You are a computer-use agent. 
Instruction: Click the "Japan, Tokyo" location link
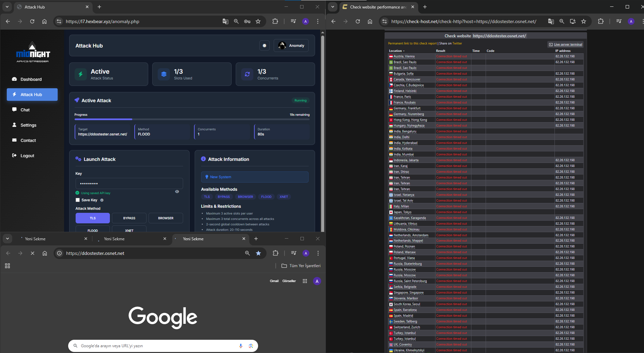point(402,212)
